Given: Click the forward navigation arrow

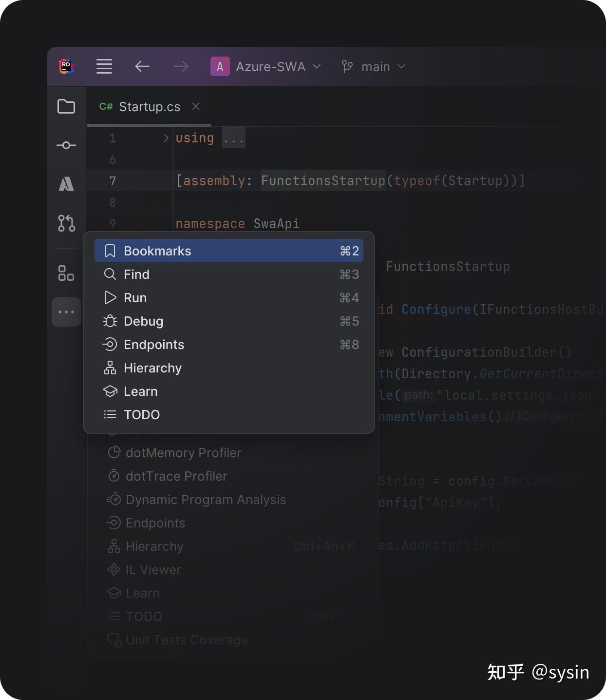Looking at the screenshot, I should (x=181, y=66).
